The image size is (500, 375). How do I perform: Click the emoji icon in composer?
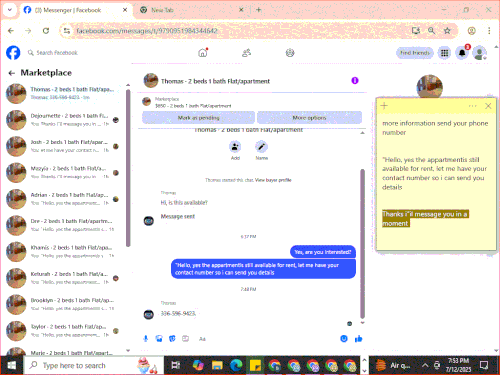tap(344, 339)
